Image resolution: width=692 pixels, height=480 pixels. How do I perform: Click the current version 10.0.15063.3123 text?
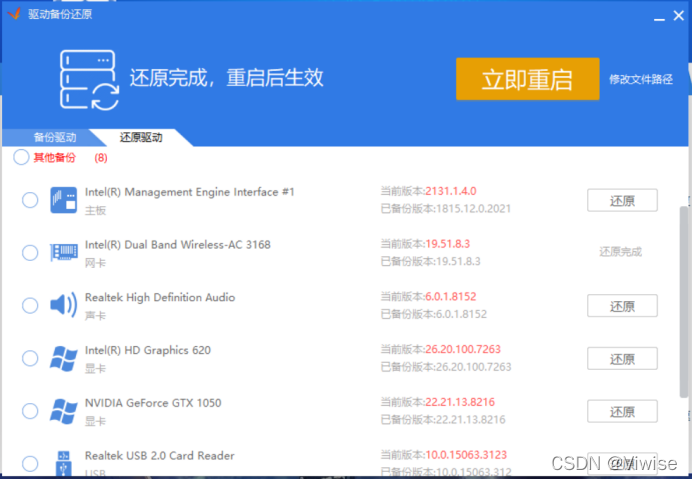[466, 455]
